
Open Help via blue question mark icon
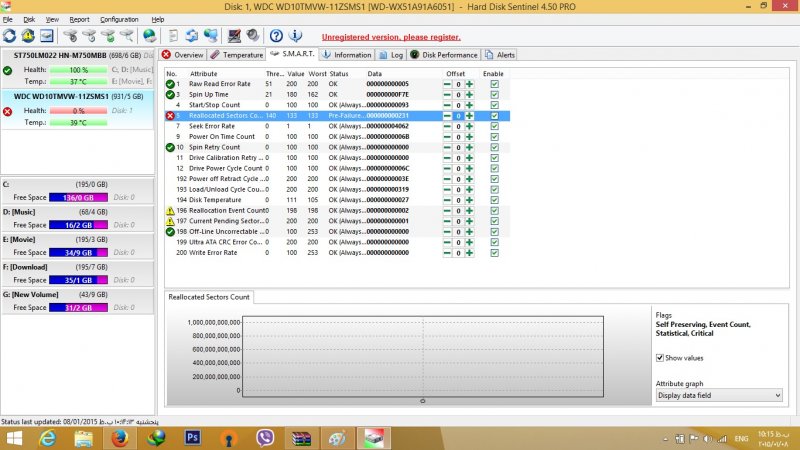point(276,36)
